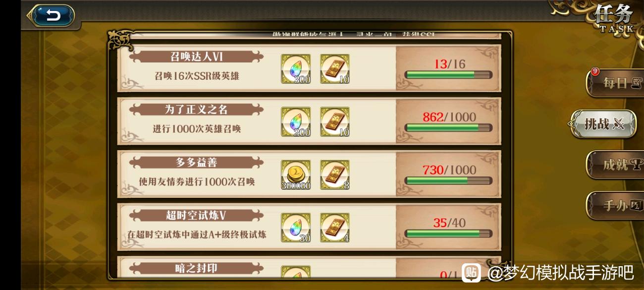Tap the 30 crystal reward in 超时空试炼V

[296, 228]
